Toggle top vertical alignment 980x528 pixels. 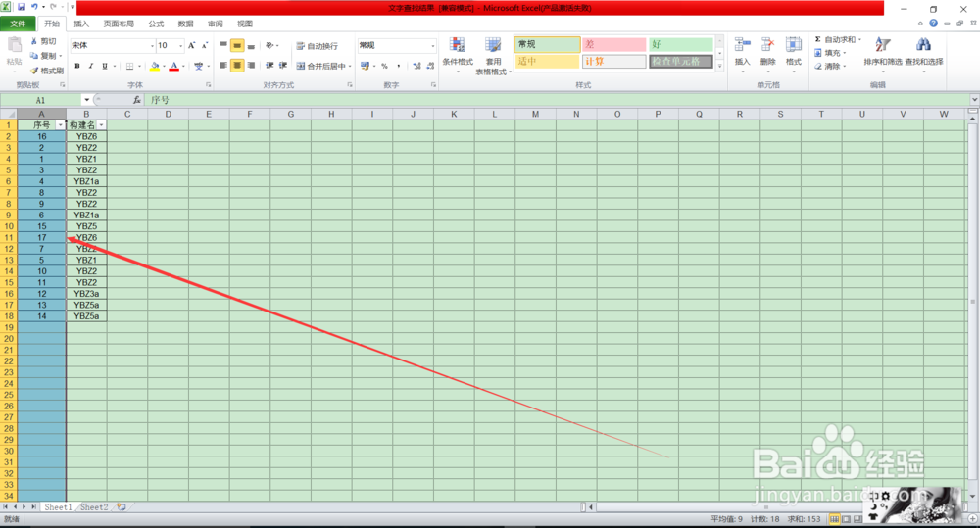pos(223,46)
